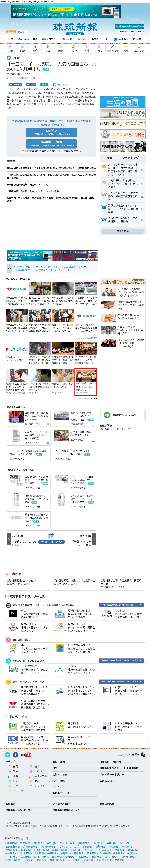Open the くらし category in icon bar
Image resolution: width=150 pixels, height=868 pixels.
pyautogui.click(x=99, y=48)
